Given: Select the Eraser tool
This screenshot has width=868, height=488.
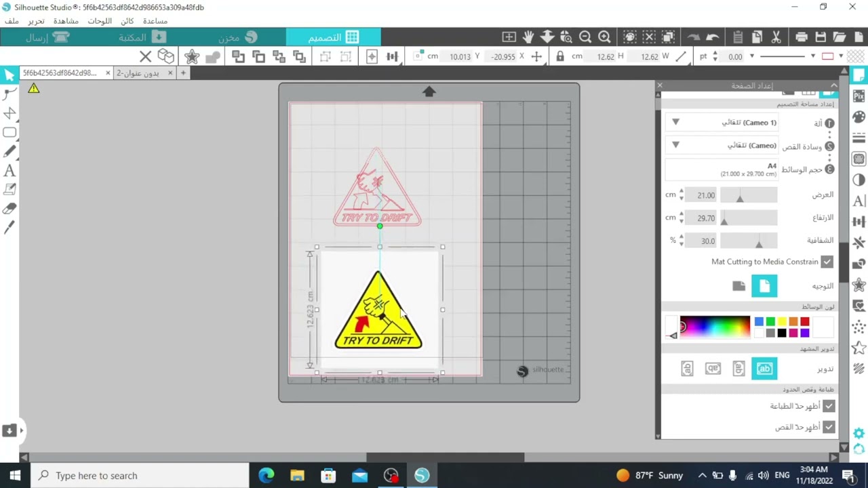Looking at the screenshot, I should click(9, 209).
